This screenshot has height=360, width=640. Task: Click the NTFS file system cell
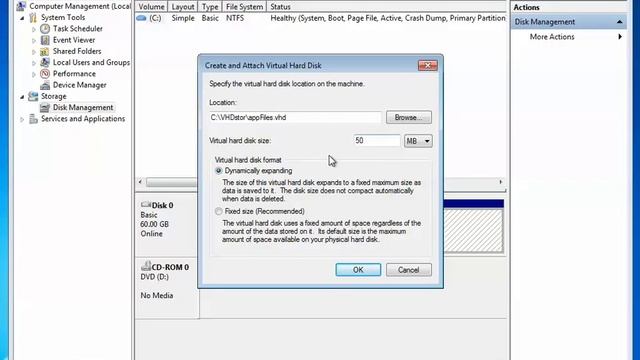click(235, 18)
